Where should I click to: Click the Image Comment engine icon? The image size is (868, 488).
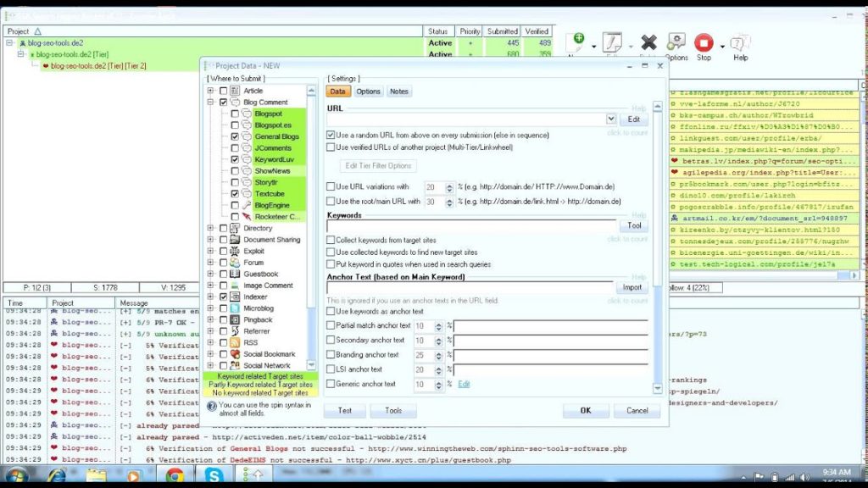pos(235,286)
